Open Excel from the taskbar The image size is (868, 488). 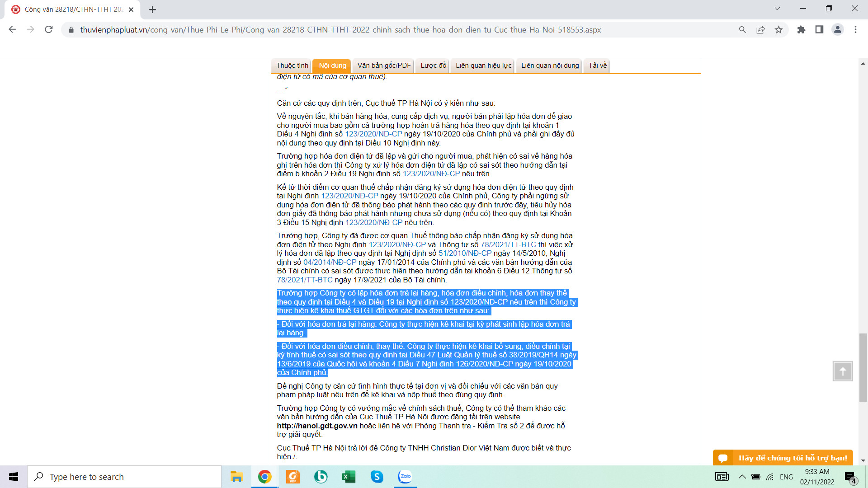(x=349, y=477)
